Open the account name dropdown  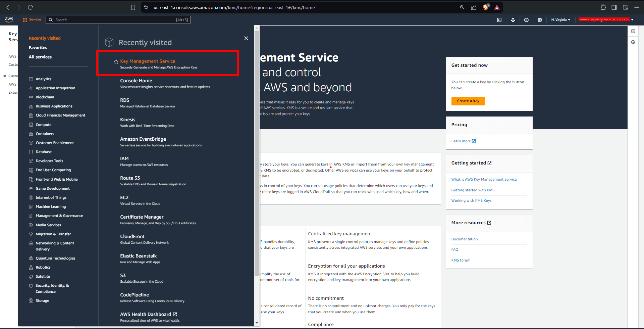(606, 20)
